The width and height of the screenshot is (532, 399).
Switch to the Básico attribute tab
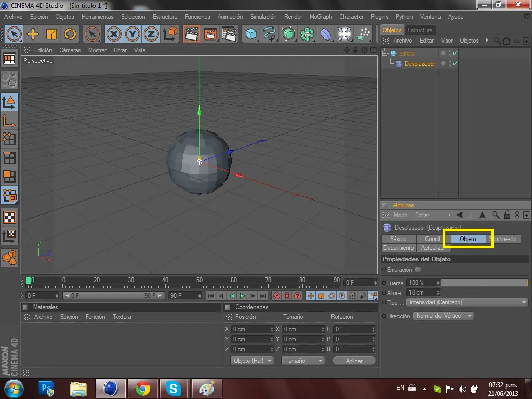(398, 239)
